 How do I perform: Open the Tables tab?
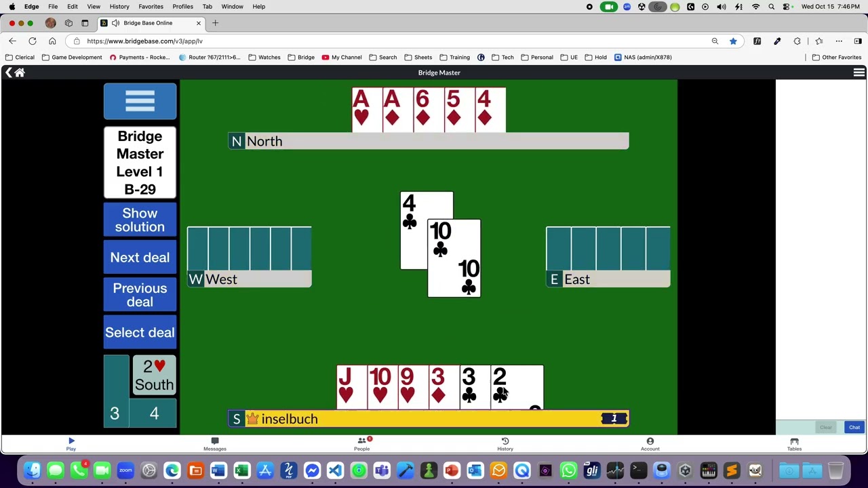pos(794,444)
